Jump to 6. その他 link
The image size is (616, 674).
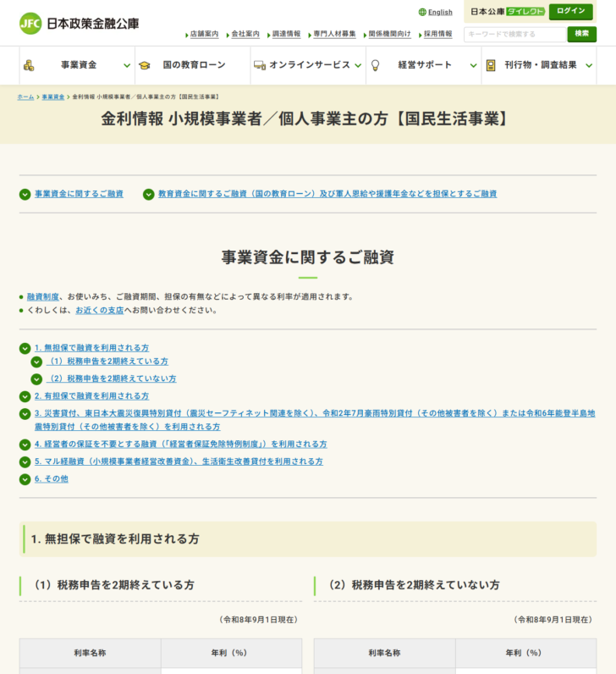(52, 478)
